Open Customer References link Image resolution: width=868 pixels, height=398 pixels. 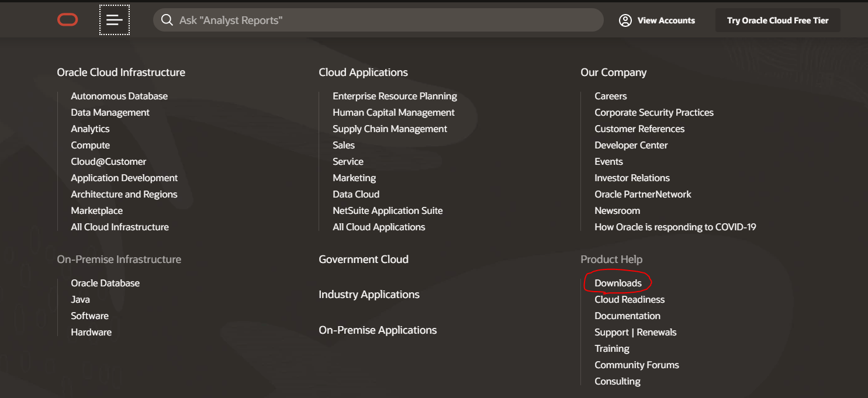point(639,129)
